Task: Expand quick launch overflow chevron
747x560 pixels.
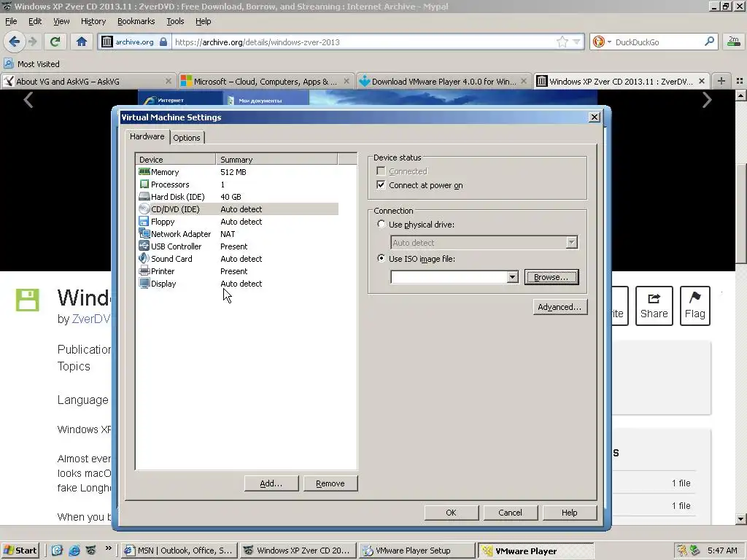Action: (108, 548)
